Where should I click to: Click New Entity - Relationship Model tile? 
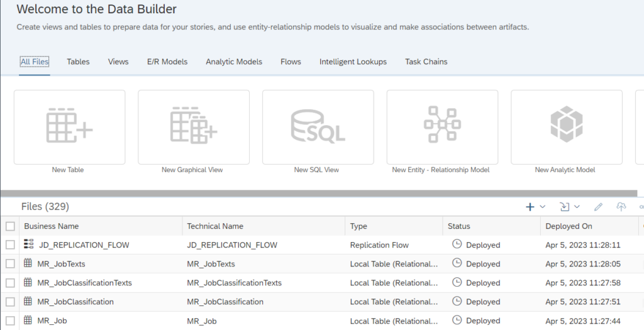442,126
